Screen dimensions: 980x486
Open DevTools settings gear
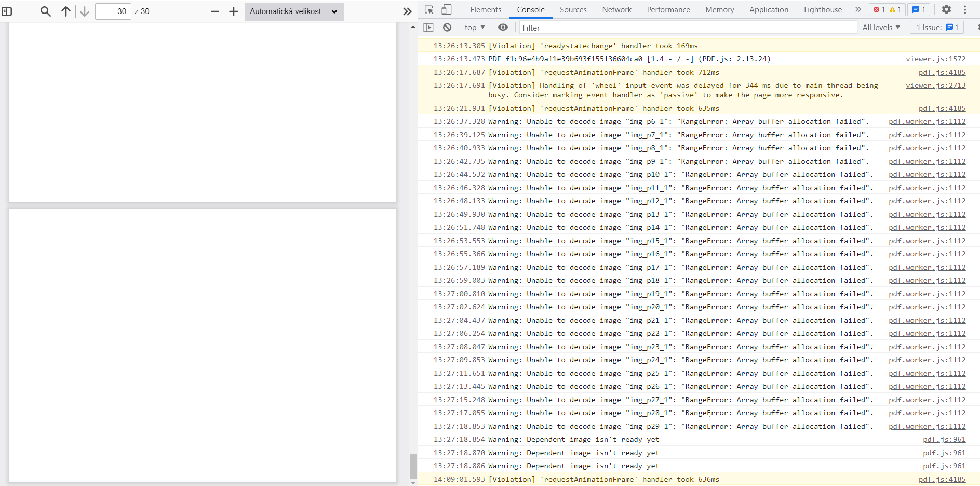click(946, 9)
